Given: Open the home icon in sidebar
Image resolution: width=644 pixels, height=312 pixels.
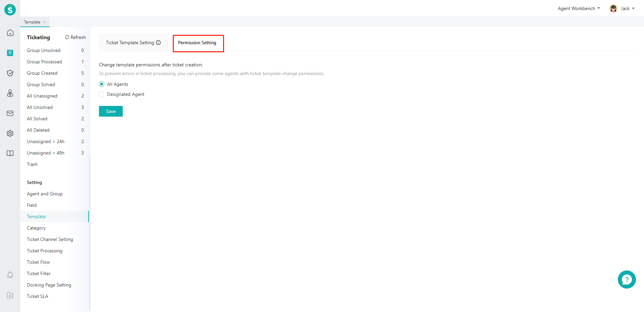Looking at the screenshot, I should coord(10,33).
